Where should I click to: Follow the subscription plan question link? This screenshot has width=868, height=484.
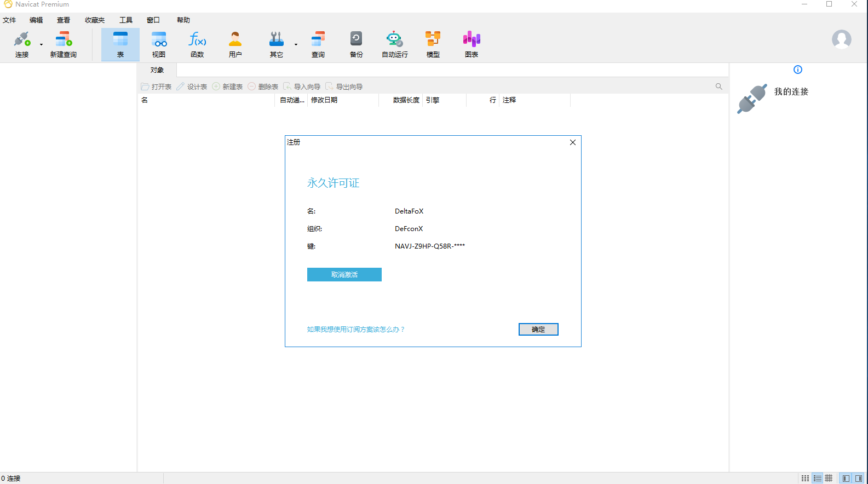coord(355,330)
